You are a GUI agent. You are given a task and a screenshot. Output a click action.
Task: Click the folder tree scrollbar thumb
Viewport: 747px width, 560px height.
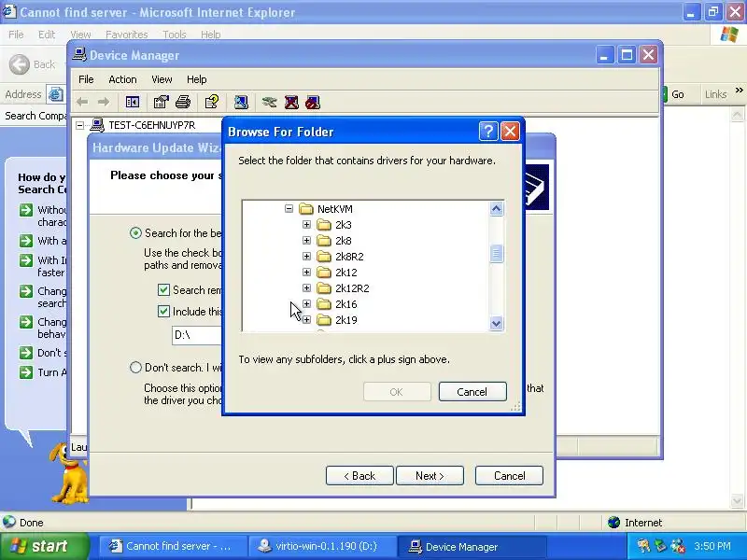[496, 253]
